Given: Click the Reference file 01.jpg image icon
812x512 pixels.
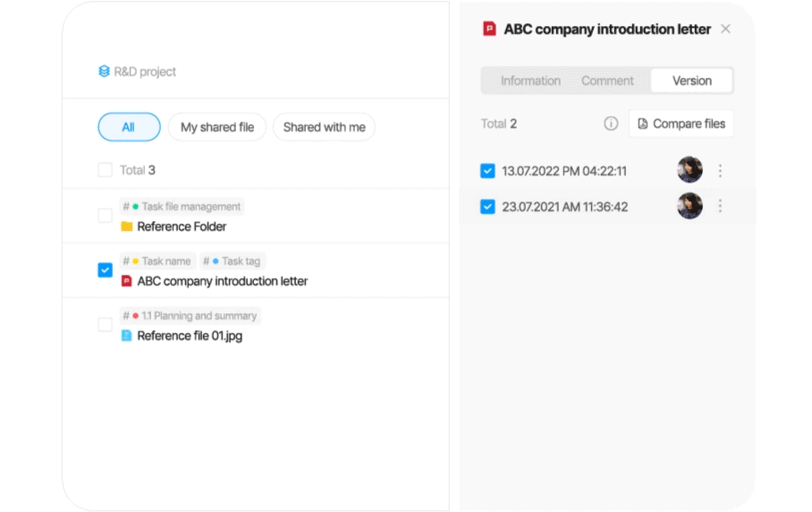Looking at the screenshot, I should coord(126,336).
